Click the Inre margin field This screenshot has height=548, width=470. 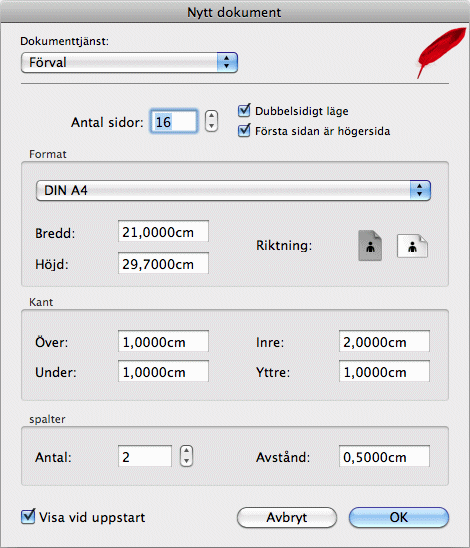pos(384,341)
